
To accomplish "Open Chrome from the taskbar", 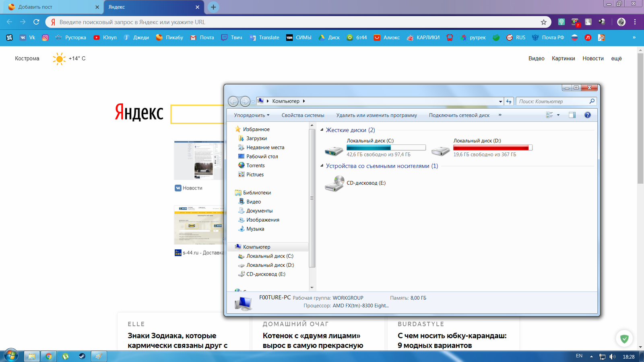I will click(x=49, y=356).
